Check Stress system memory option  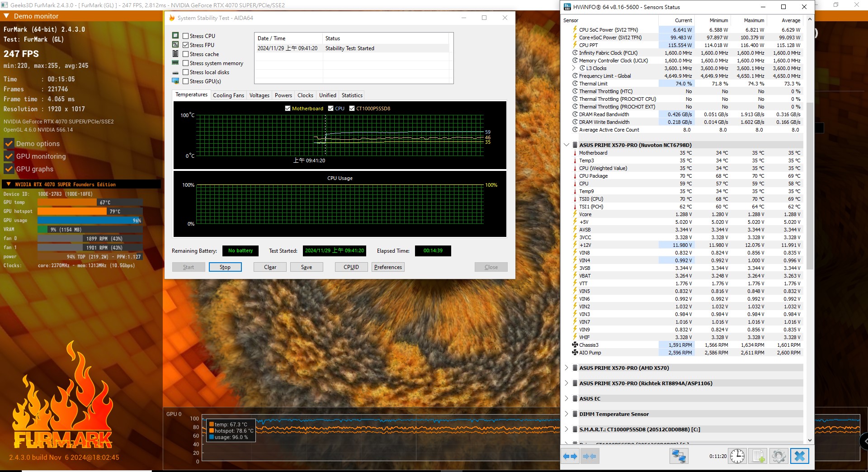coord(185,63)
